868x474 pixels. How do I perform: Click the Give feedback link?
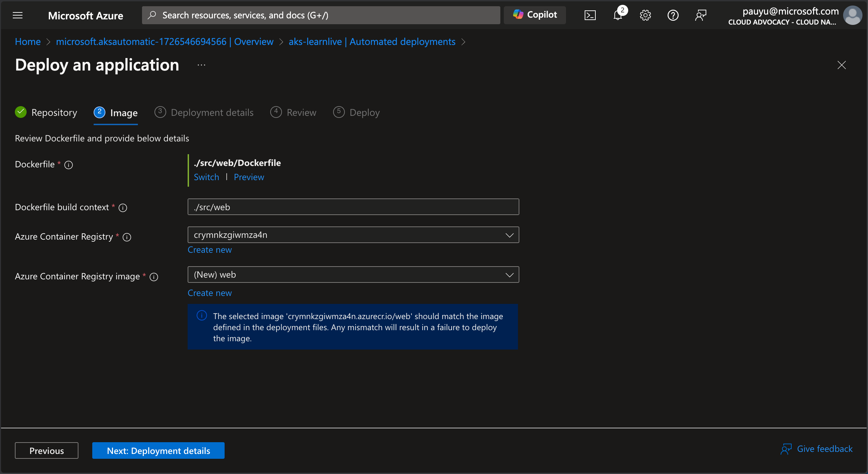point(816,449)
